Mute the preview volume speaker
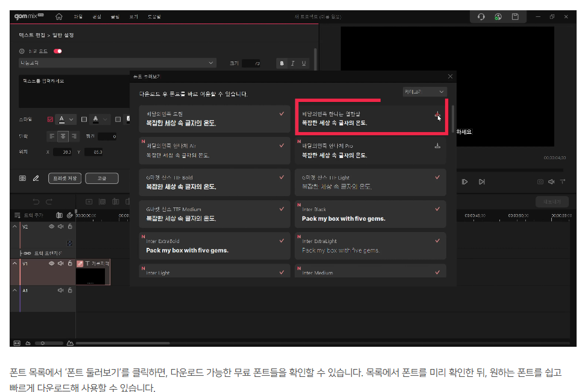This screenshot has width=579, height=392. (551, 182)
